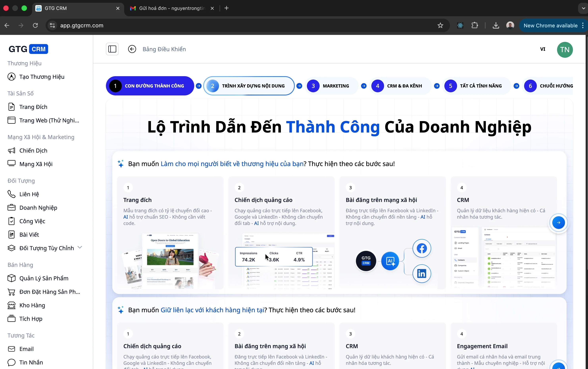Click next arrow on first card carousel

pyautogui.click(x=558, y=223)
